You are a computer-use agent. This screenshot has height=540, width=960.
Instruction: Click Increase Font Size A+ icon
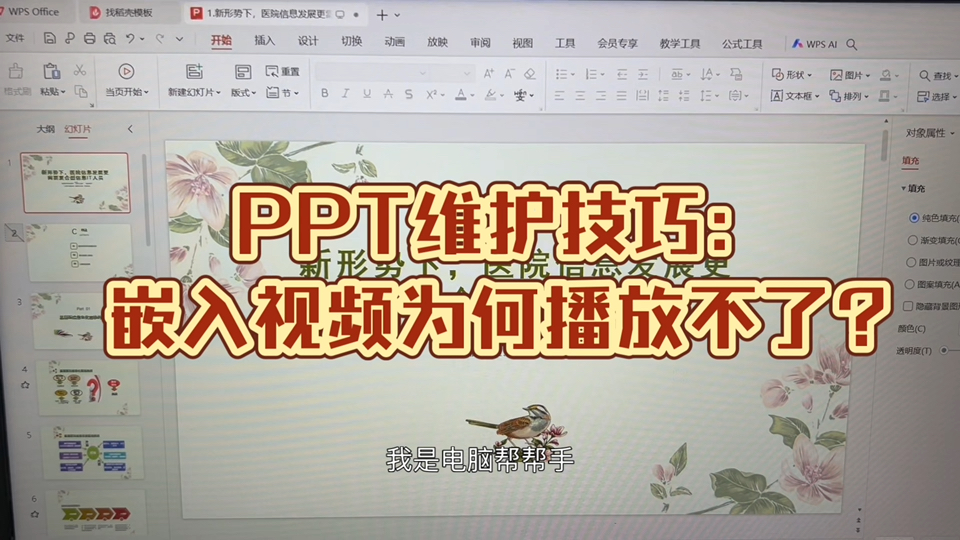(489, 73)
